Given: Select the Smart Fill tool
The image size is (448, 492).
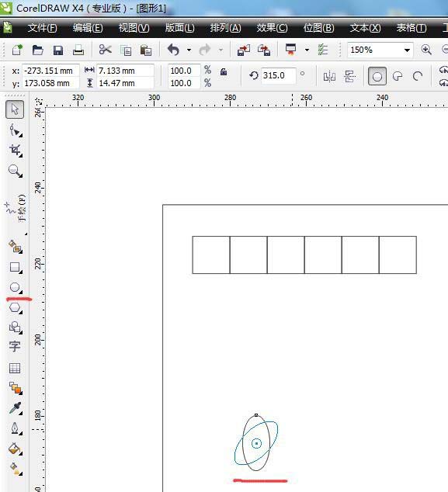Looking at the screenshot, I should click(x=15, y=247).
